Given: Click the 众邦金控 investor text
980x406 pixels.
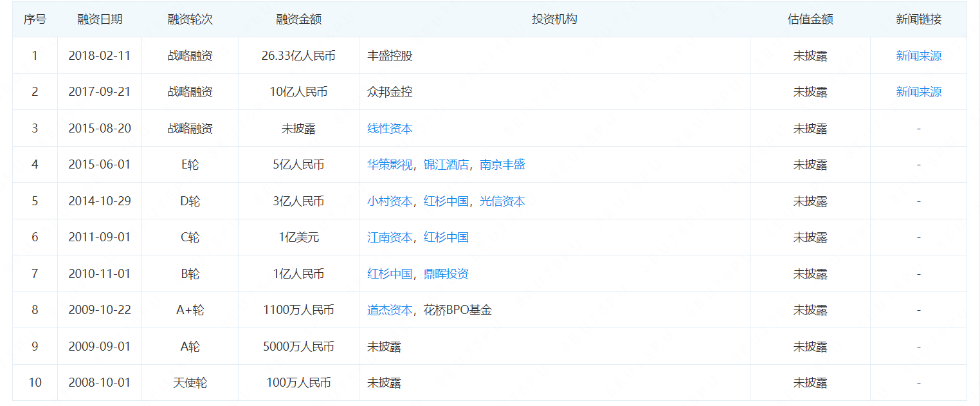Looking at the screenshot, I should coord(390,92).
